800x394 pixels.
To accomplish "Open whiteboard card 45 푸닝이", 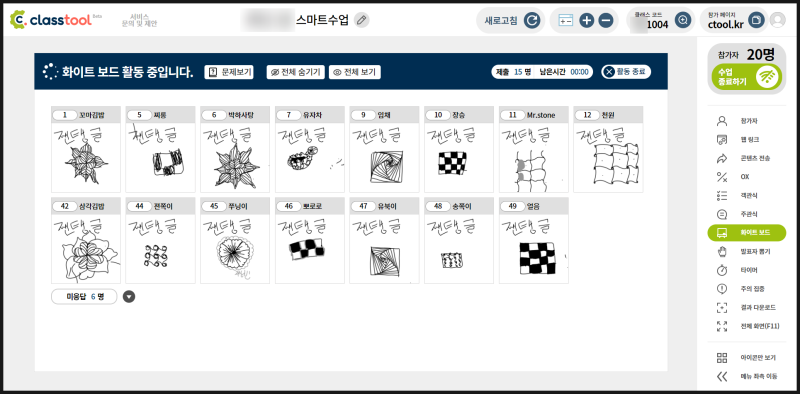I will [235, 240].
